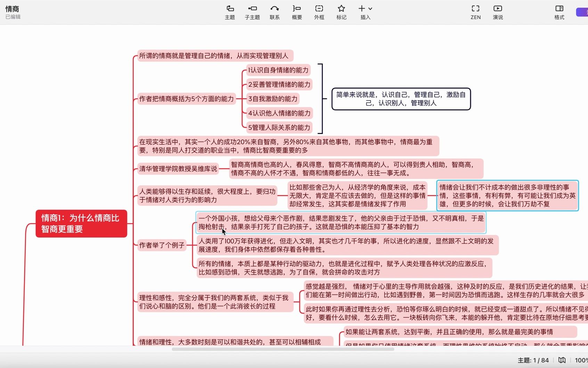This screenshot has width=588, height=368.
Task: Select topic 情绪会让我们不计成本的做出很多非理性的事情
Action: pyautogui.click(x=507, y=196)
